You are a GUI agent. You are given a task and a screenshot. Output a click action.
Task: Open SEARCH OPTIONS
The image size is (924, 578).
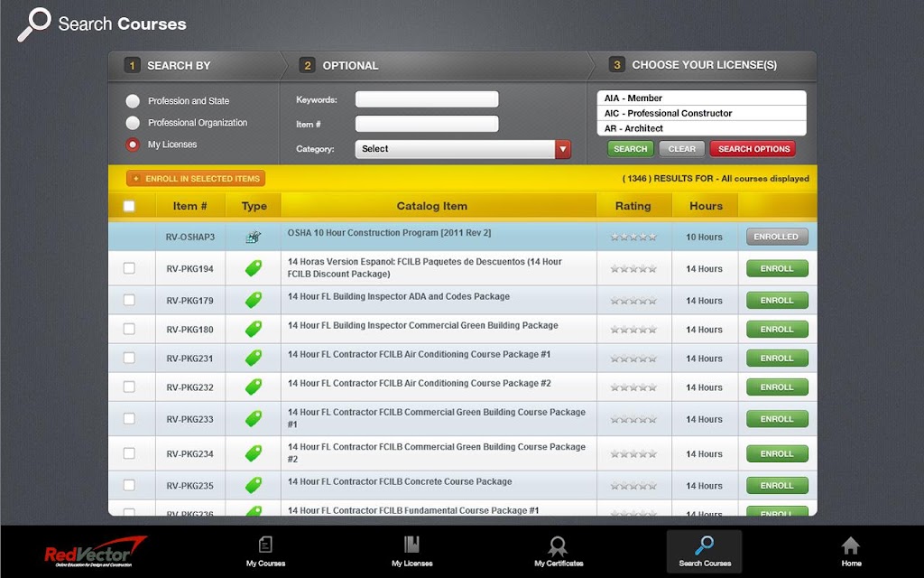tap(753, 149)
